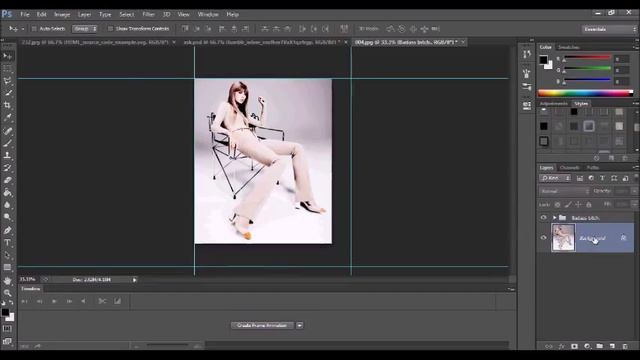Open the Normal blend mode dropdown
This screenshot has height=360, width=640.
click(564, 191)
